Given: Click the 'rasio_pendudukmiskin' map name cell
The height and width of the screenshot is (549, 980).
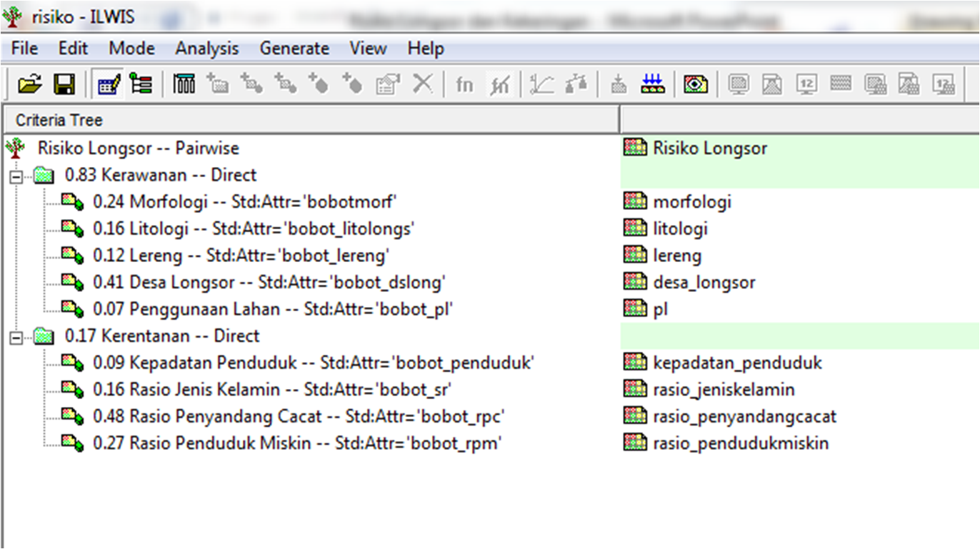Looking at the screenshot, I should (x=741, y=443).
